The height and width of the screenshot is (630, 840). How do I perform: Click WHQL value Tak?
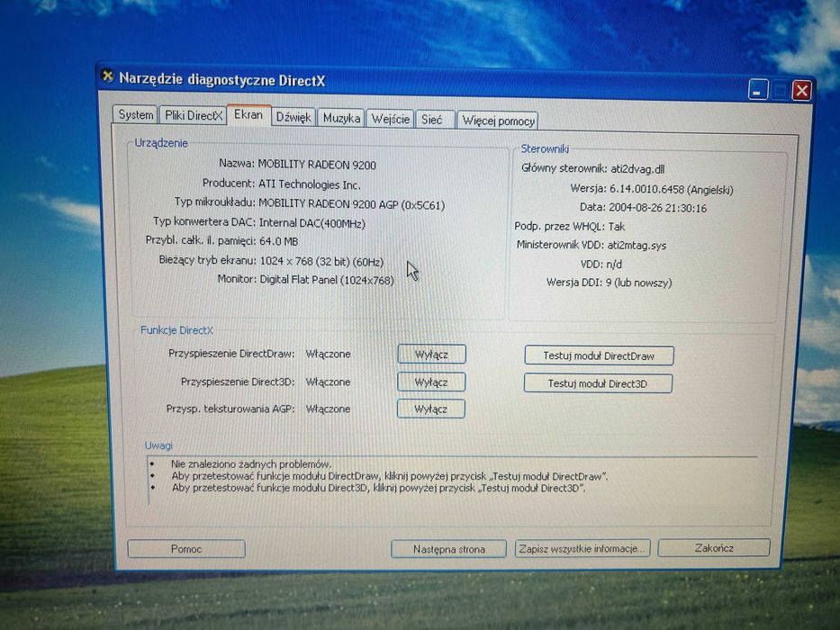click(617, 227)
